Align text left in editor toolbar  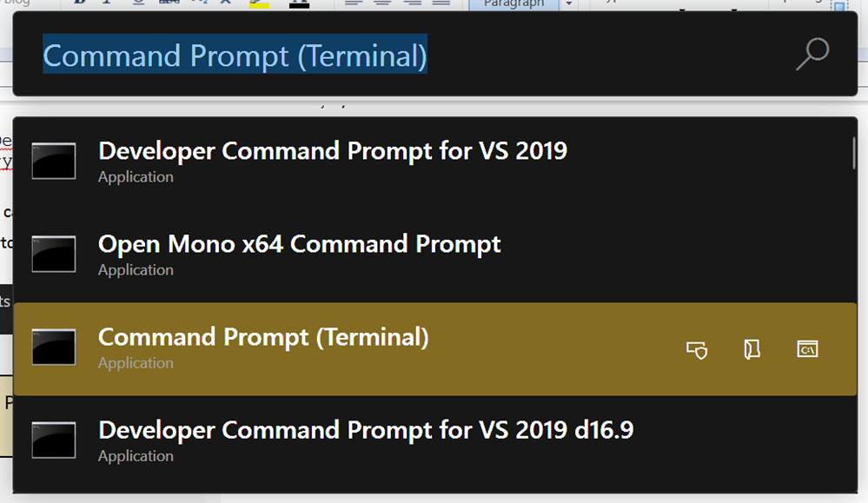click(353, 3)
